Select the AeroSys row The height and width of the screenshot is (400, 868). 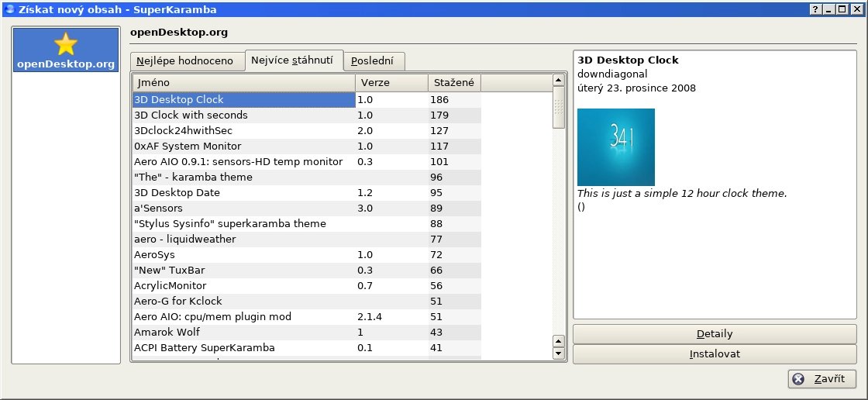tap(307, 255)
